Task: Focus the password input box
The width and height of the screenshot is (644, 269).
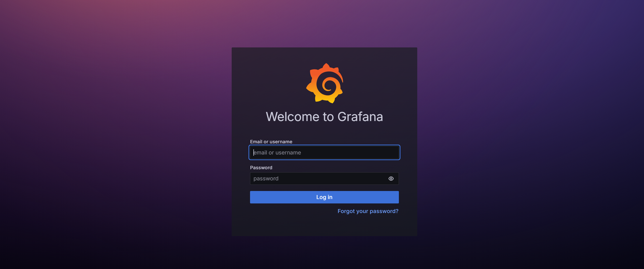Action: 316,179
